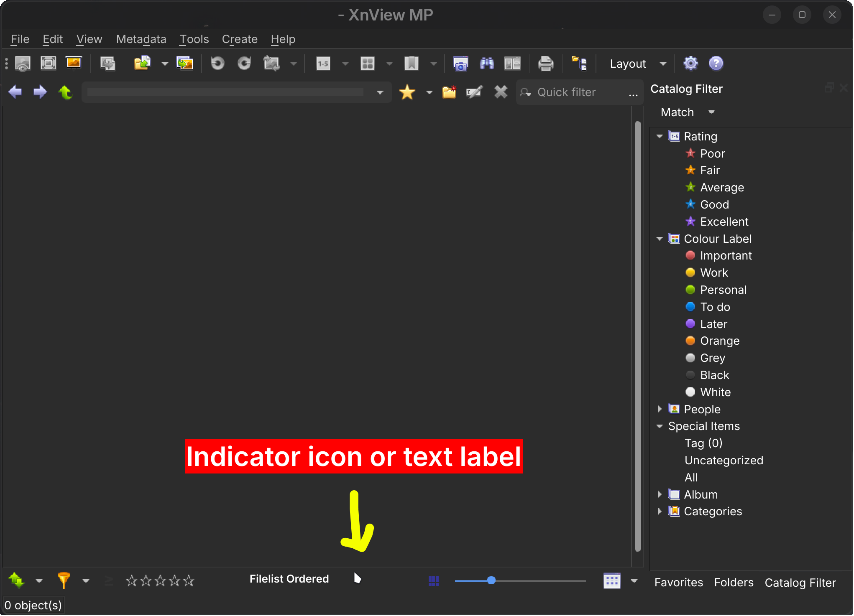Image resolution: width=854 pixels, height=616 pixels.
Task: Open the File menu
Action: 20,39
